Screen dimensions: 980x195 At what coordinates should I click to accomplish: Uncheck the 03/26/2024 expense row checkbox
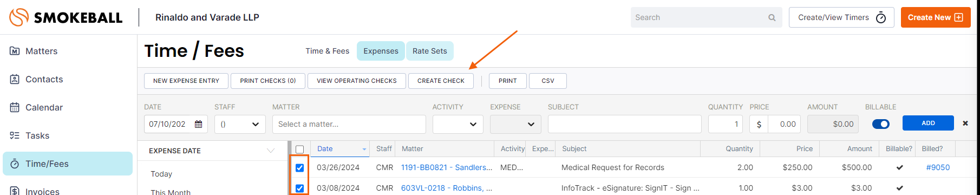(299, 167)
